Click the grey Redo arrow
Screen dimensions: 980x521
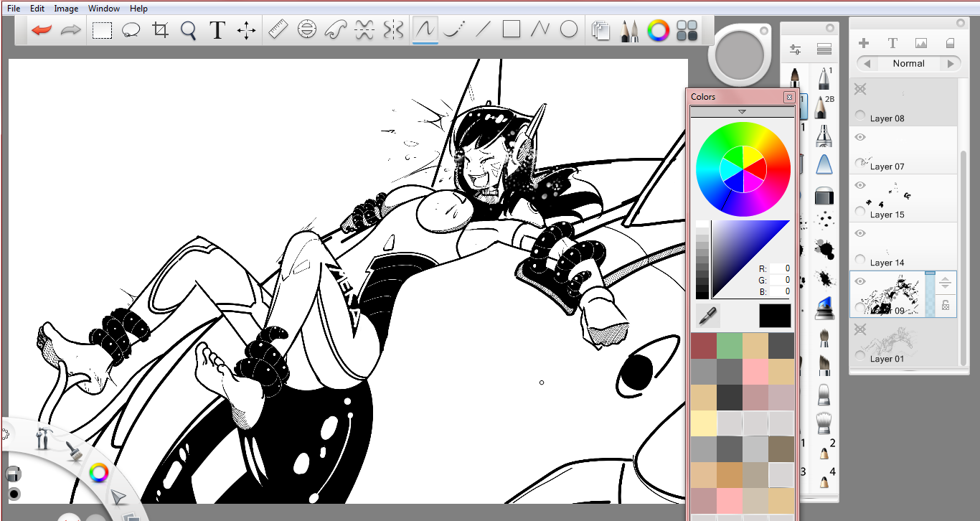pos(70,30)
